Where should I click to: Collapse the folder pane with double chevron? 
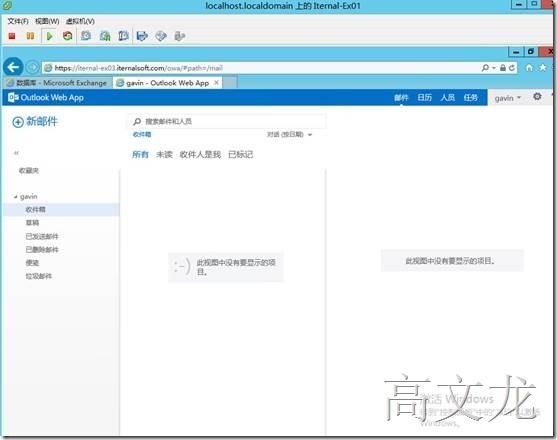[16, 153]
